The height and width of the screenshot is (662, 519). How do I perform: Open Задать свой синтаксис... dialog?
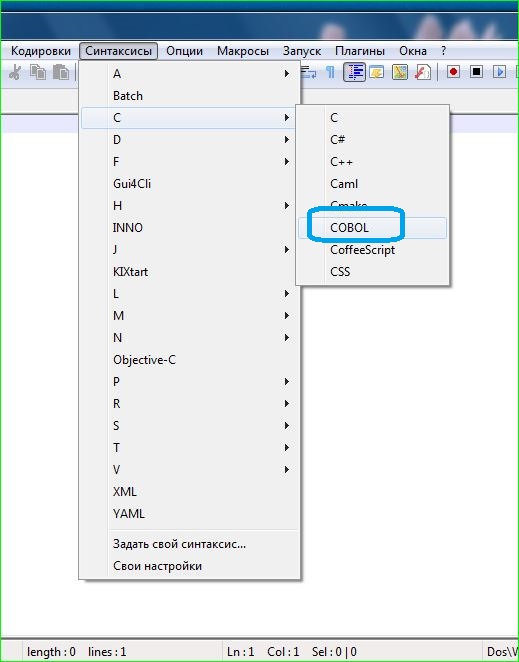coord(190,544)
